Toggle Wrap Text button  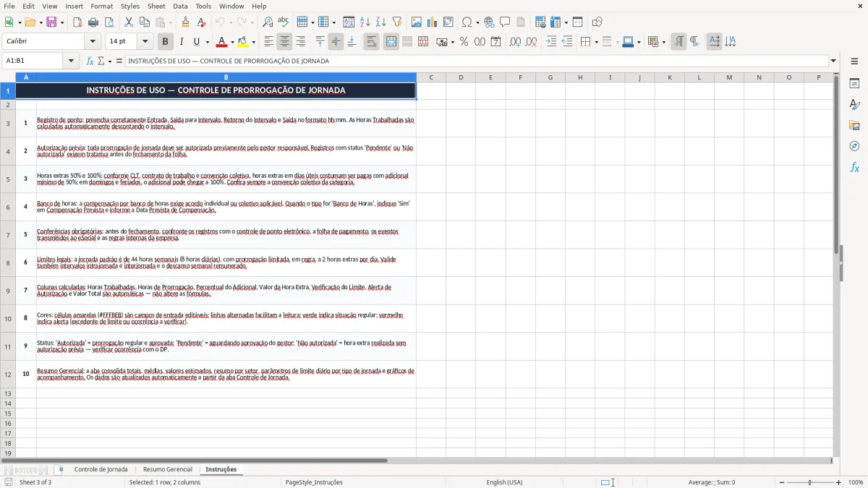coord(371,42)
